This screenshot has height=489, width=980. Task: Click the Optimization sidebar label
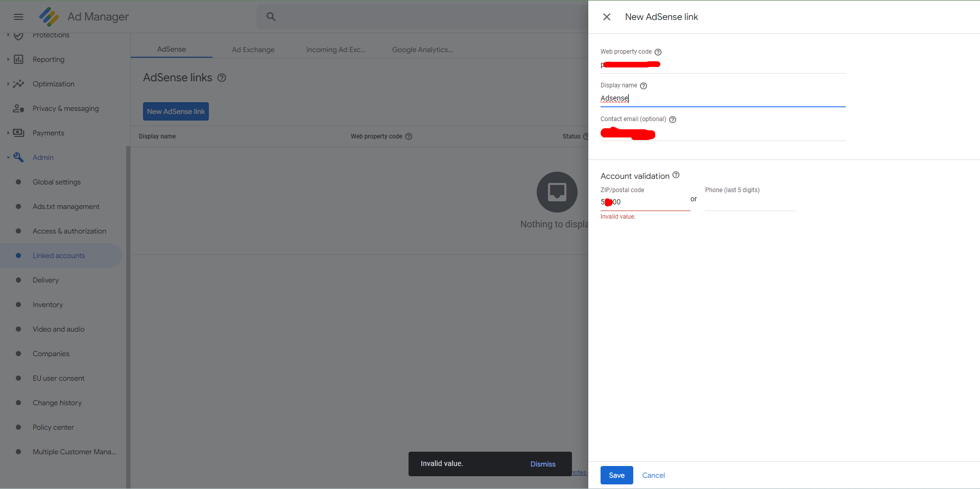(x=54, y=84)
